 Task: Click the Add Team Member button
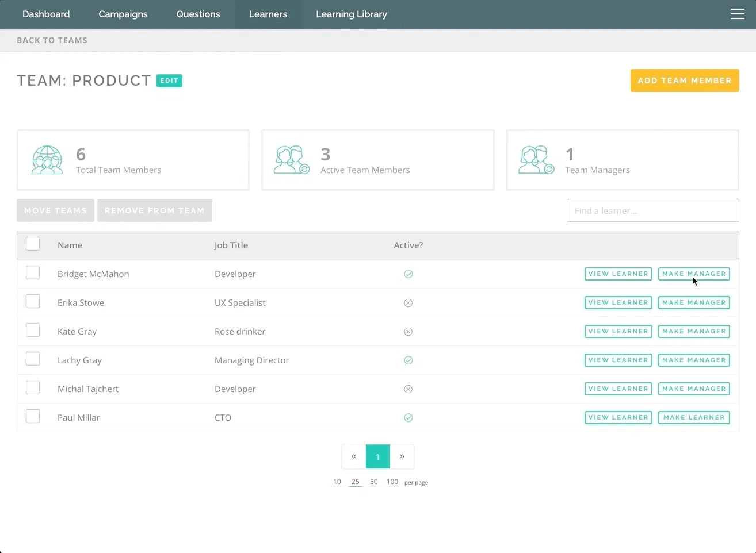[x=685, y=80]
